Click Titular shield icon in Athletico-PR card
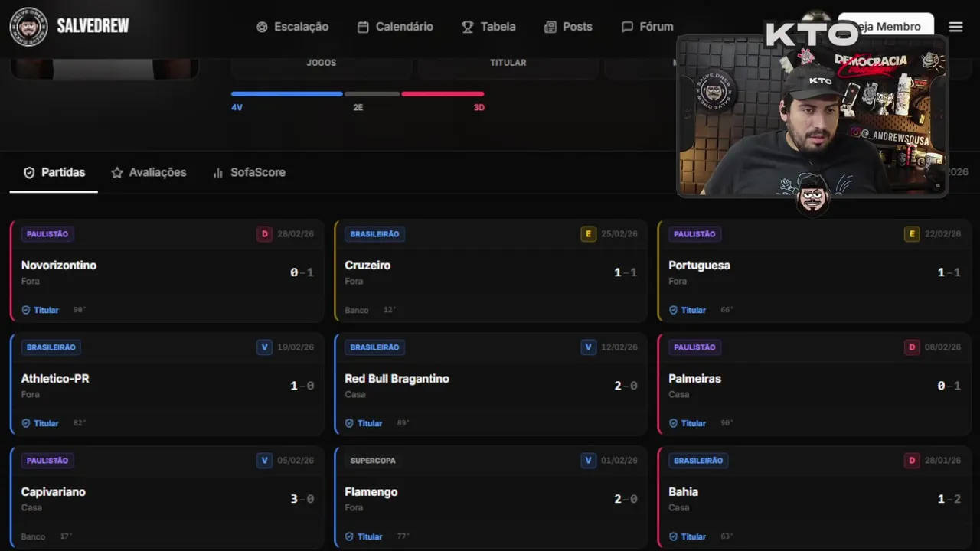980x551 pixels. 26,423
